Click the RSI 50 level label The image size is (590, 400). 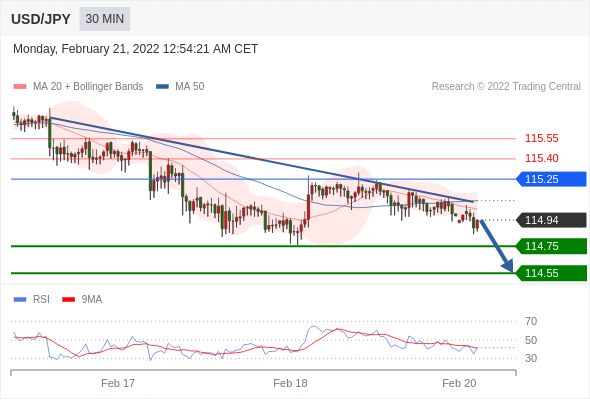531,340
